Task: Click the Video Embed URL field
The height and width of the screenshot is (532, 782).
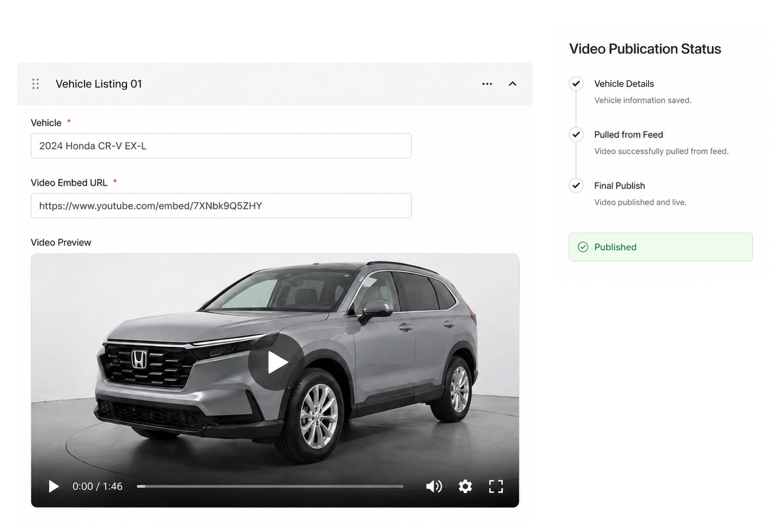Action: coord(221,206)
